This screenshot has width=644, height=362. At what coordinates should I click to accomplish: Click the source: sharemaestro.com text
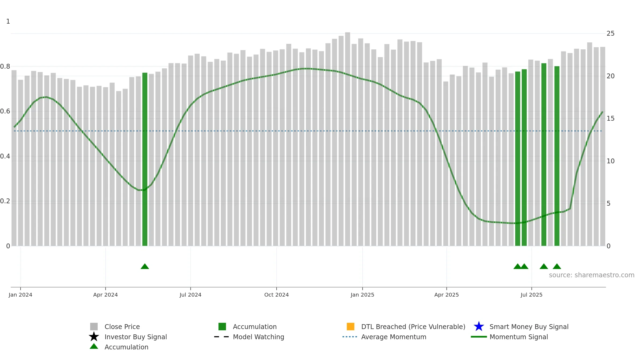592,275
